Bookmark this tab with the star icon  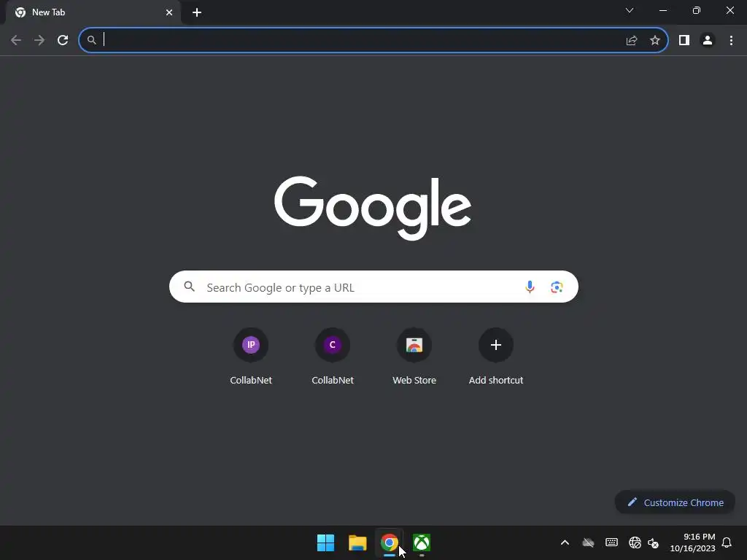click(655, 41)
